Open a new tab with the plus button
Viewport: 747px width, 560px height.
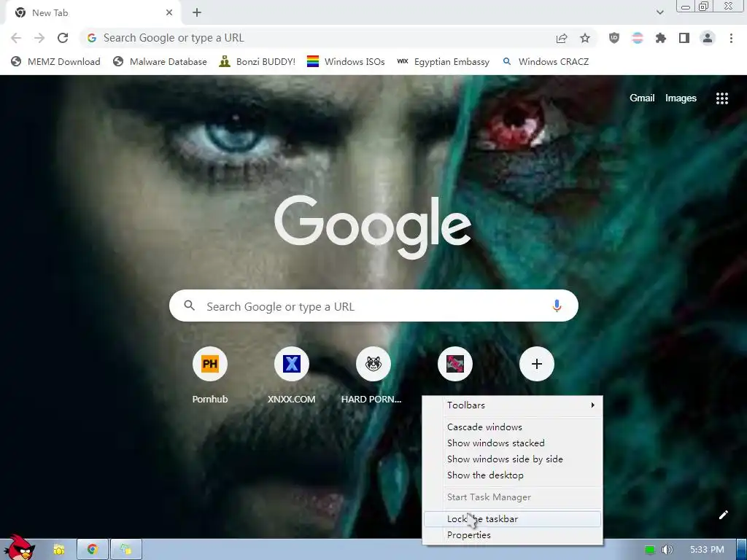click(x=197, y=13)
